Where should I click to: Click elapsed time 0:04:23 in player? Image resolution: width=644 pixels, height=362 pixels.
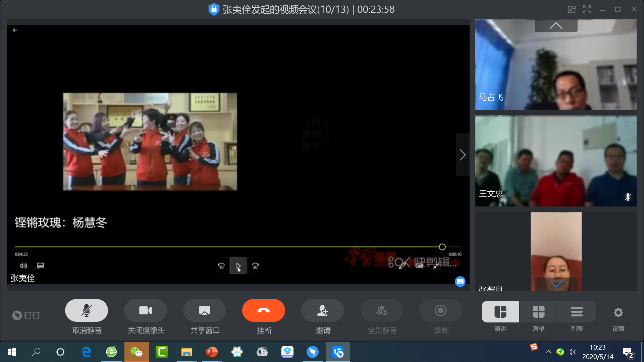pyautogui.click(x=21, y=254)
